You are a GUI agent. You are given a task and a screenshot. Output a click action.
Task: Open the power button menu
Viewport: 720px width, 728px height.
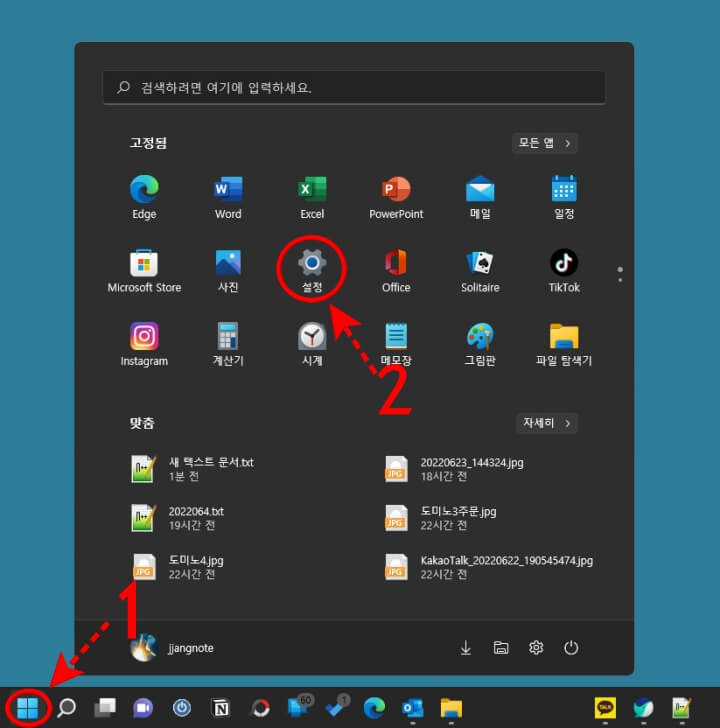click(571, 648)
